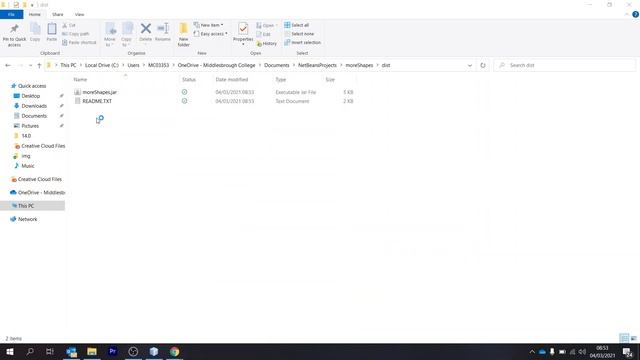Switch to Details view layout
The height and width of the screenshot is (360, 640).
[x=624, y=338]
